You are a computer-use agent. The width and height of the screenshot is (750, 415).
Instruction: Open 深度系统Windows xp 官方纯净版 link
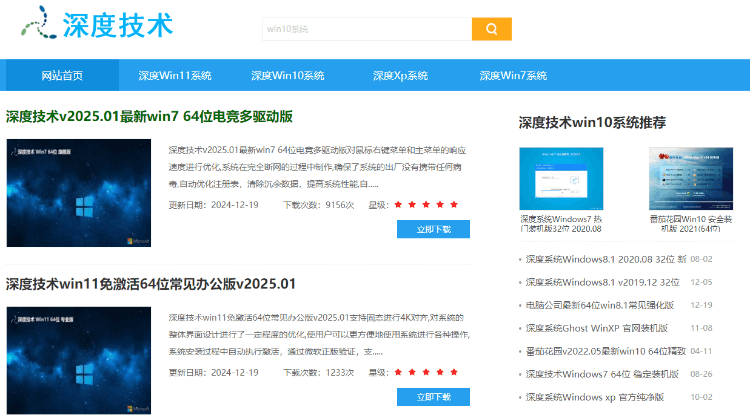coord(595,397)
